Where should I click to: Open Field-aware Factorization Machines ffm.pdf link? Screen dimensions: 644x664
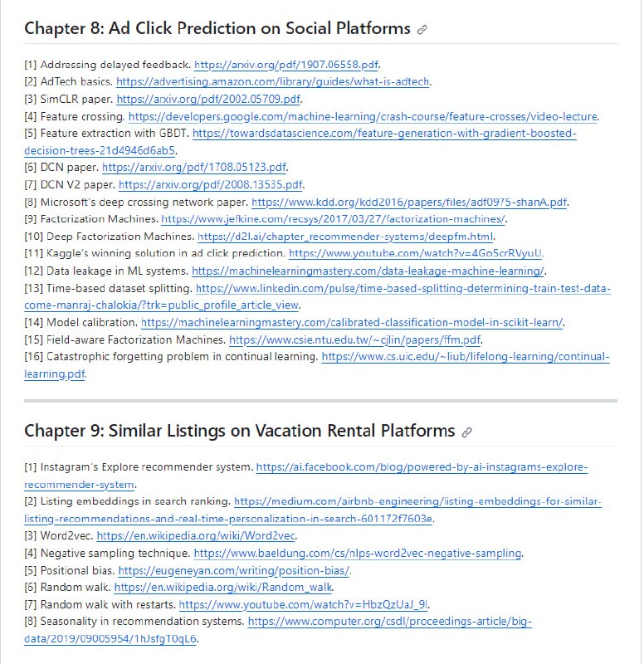[355, 339]
